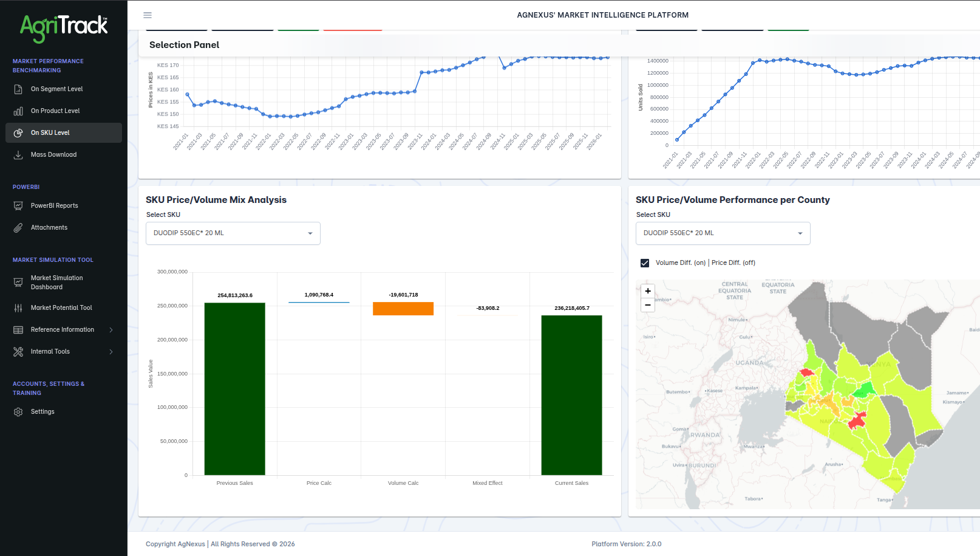The height and width of the screenshot is (556, 980).
Task: Open Price/Volume Mix Analysis SKU dropdown
Action: [233, 233]
